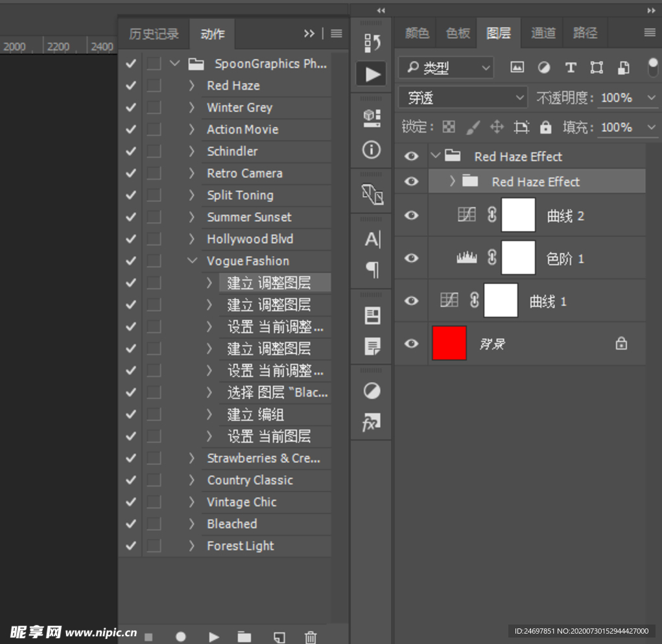The width and height of the screenshot is (662, 644).
Task: Delete action with the trash icon
Action: pyautogui.click(x=311, y=637)
